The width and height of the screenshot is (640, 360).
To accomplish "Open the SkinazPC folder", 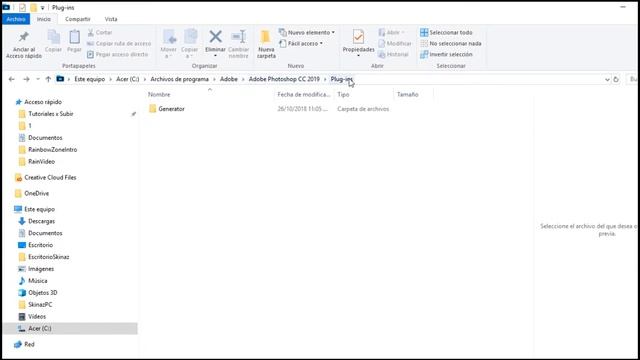I will coord(40,305).
